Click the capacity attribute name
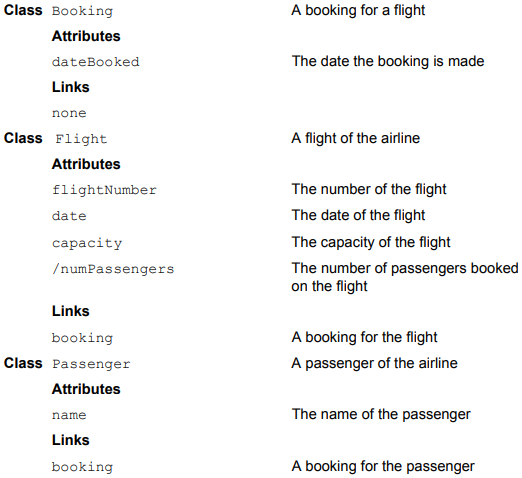 [x=87, y=243]
